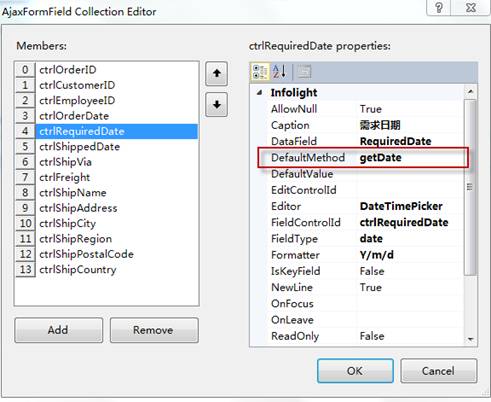
Task: Move selected member down with arrow button
Action: [x=217, y=105]
